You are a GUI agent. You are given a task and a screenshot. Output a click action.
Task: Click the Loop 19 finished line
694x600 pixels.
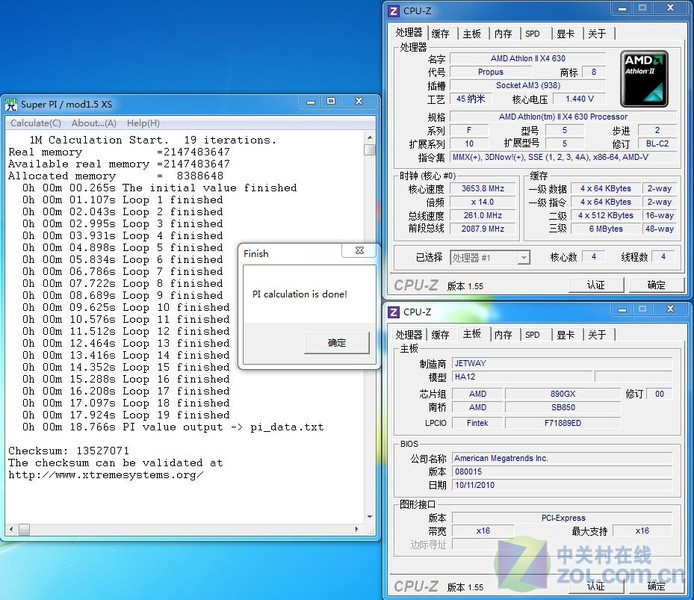pyautogui.click(x=126, y=415)
